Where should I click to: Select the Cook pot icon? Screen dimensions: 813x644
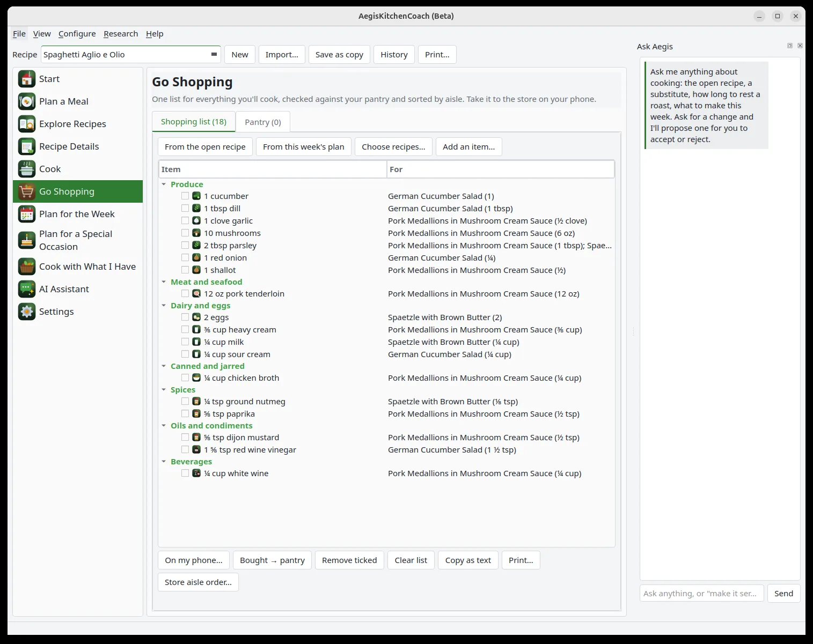click(x=26, y=169)
